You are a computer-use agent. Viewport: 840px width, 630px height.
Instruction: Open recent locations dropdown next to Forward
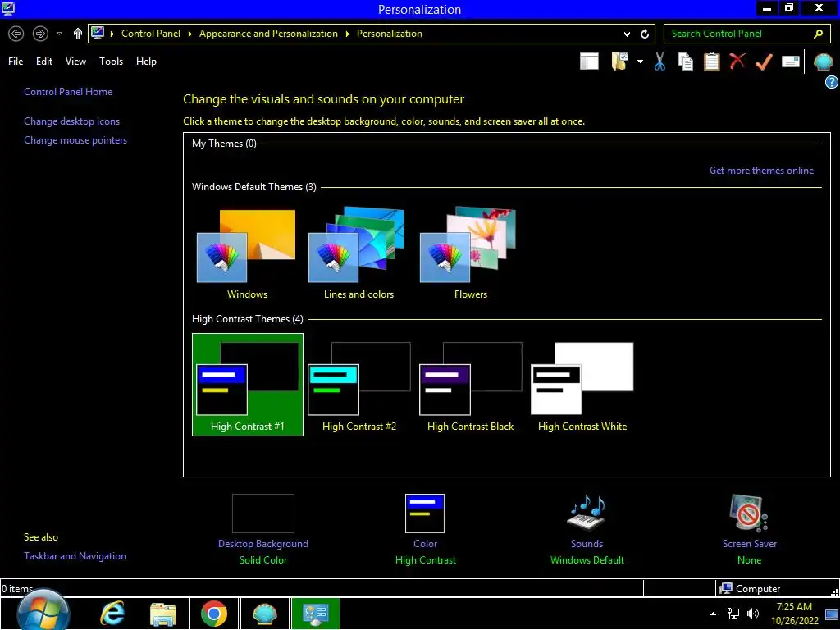pos(59,34)
